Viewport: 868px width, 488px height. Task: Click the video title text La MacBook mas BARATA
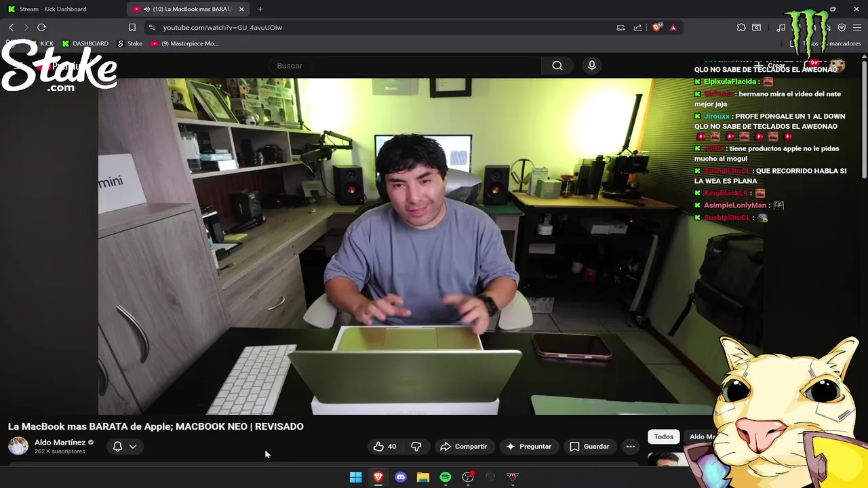156,426
